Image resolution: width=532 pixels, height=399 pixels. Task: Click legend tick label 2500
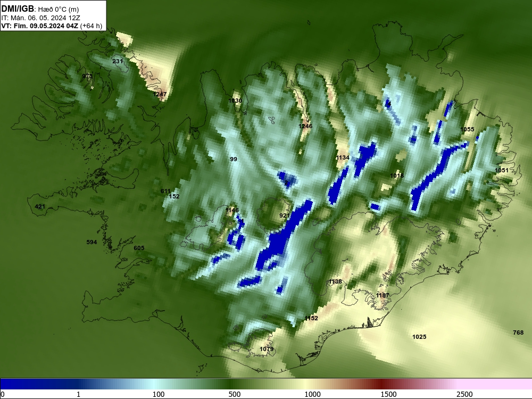464,394
